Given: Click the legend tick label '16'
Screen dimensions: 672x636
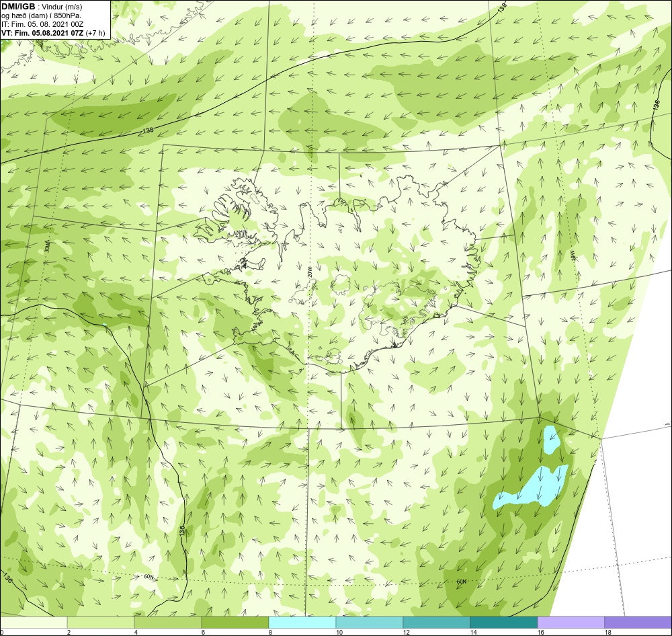Looking at the screenshot, I should 540,632.
